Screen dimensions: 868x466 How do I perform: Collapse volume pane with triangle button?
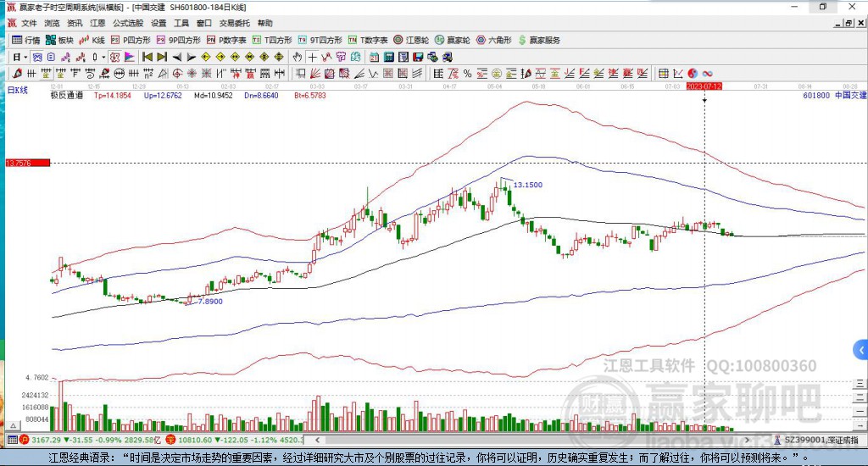(14, 425)
